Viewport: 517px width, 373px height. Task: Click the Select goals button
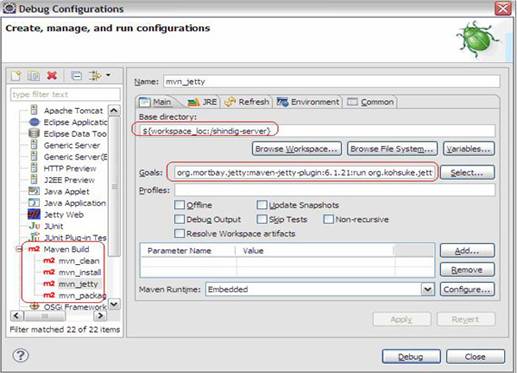(467, 172)
